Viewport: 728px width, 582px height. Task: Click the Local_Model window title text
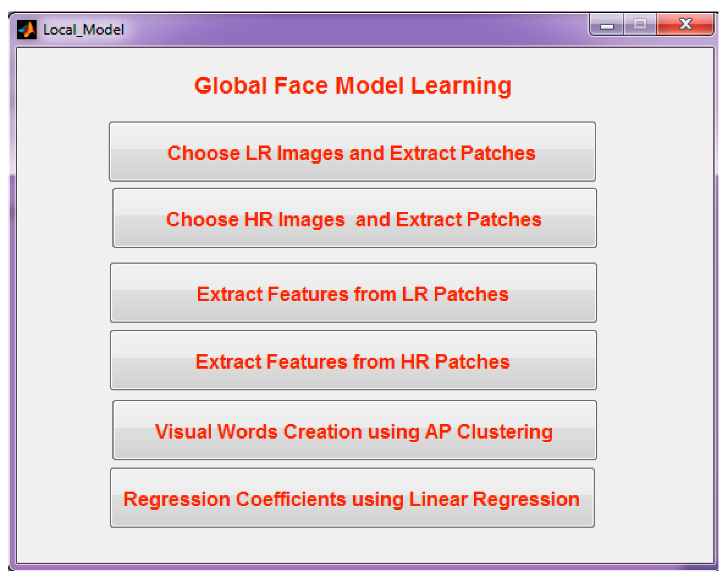tap(83, 30)
